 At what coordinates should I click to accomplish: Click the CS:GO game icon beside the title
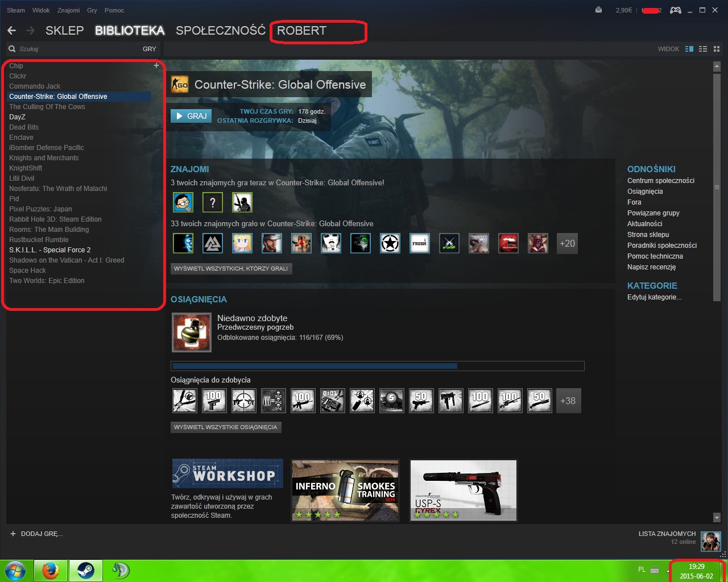coord(180,85)
